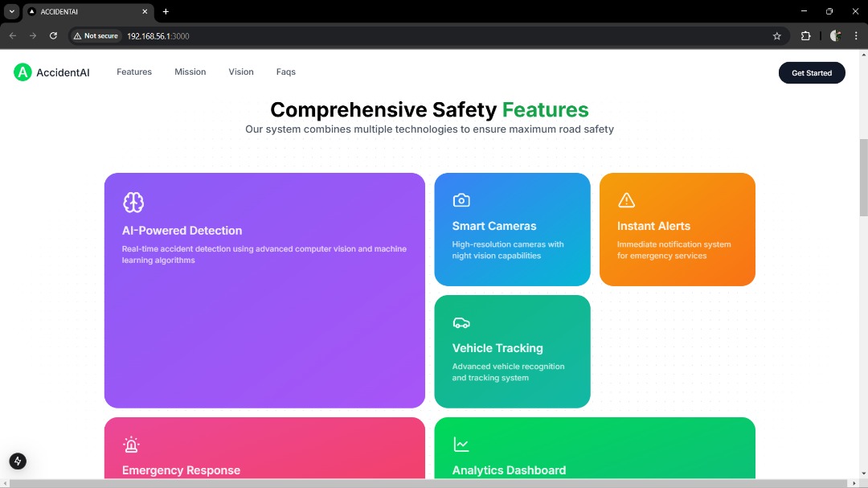868x488 pixels.
Task: Click the Vehicle Tracking card title
Action: pos(497,348)
